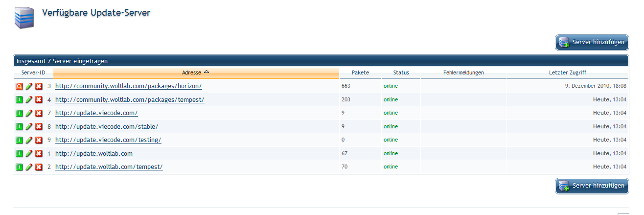Sort by Letzter Zugriff column header
Screen dimensions: 644x215
567,72
